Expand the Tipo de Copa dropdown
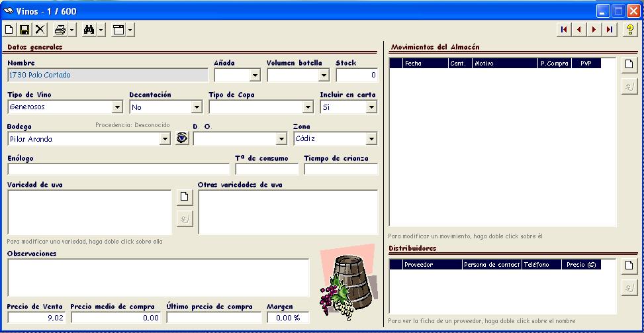Screen dimensions: 644x333 [308, 107]
